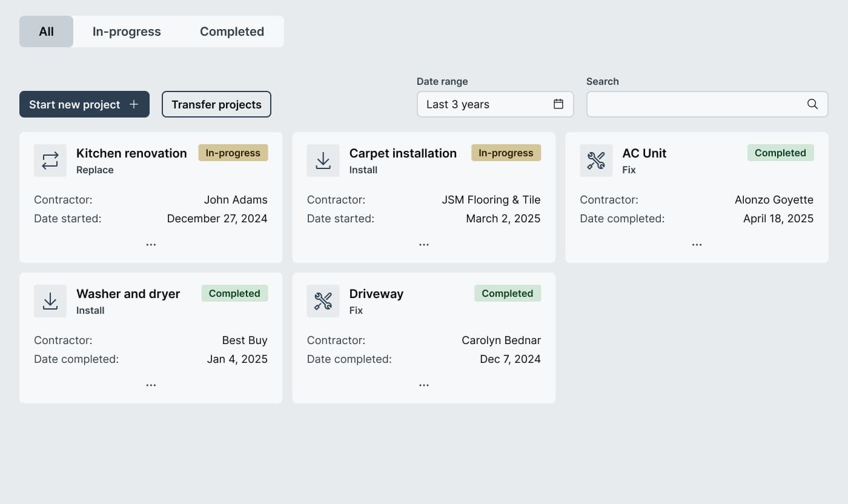
Task: Click the AC Unit wrench tools icon
Action: coord(596,161)
